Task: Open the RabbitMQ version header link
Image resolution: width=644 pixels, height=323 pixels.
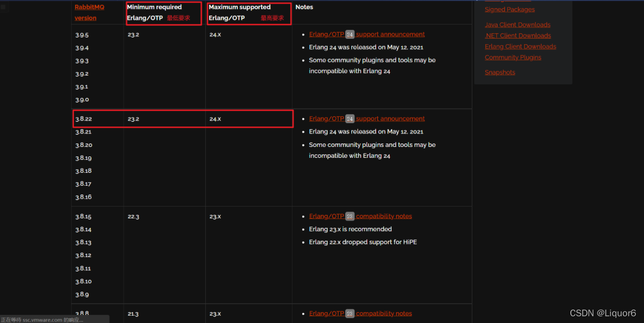Action: pos(89,13)
